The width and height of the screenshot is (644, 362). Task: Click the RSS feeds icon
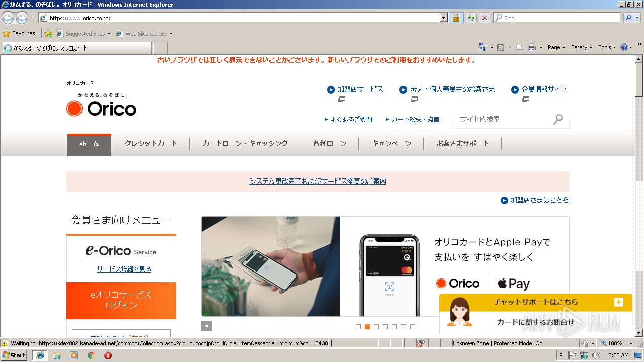click(x=501, y=47)
